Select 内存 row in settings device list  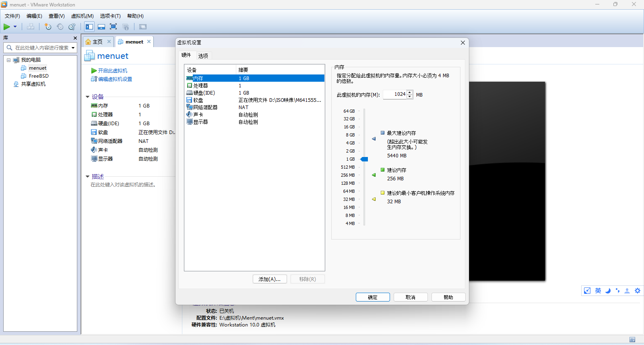click(254, 79)
